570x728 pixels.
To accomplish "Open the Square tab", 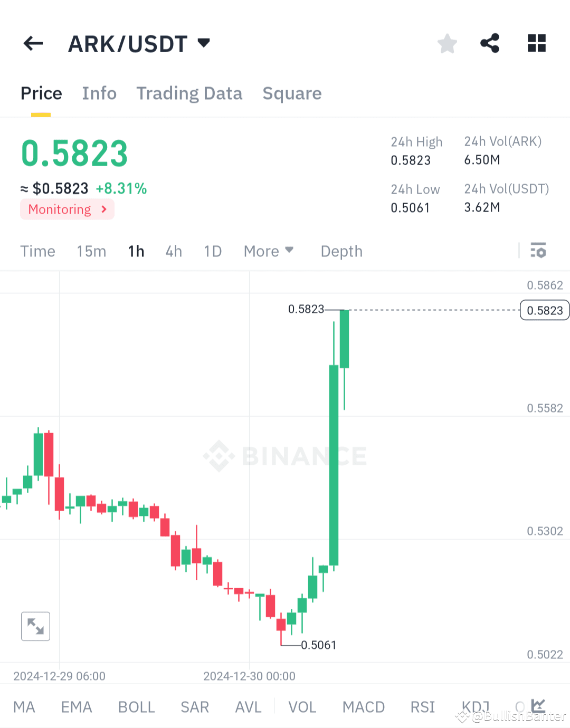I will coord(292,93).
